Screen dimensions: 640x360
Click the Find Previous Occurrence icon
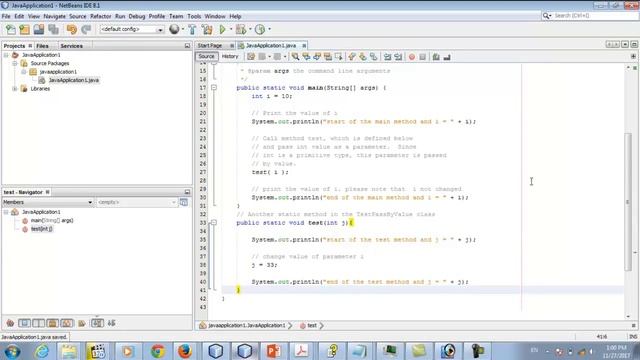[306, 57]
